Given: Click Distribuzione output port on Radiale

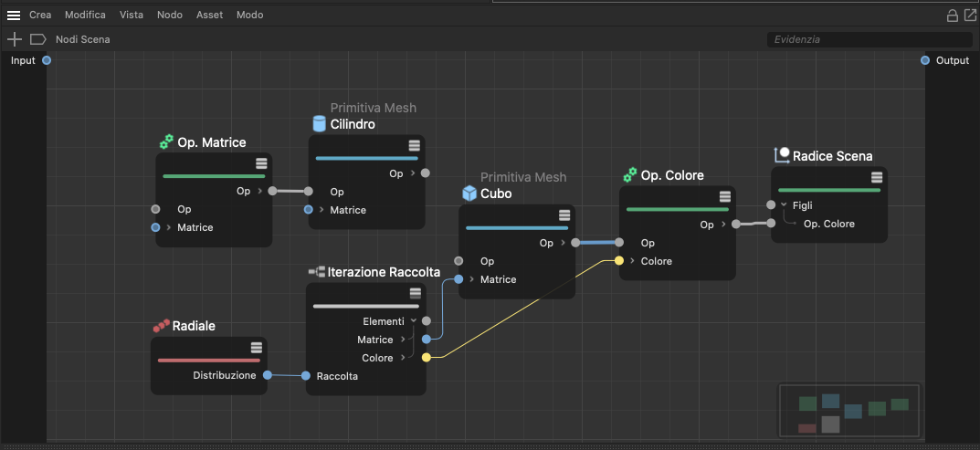Looking at the screenshot, I should (x=268, y=375).
